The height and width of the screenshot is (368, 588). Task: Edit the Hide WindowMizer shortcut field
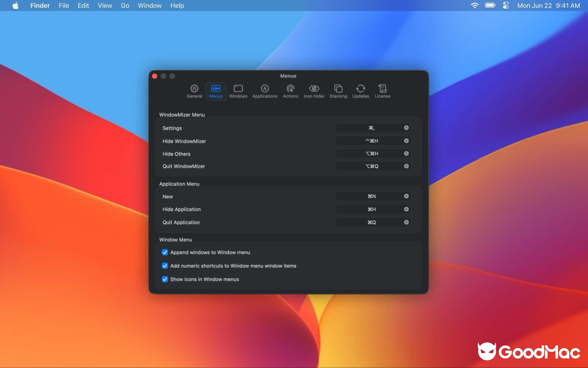[x=372, y=141]
